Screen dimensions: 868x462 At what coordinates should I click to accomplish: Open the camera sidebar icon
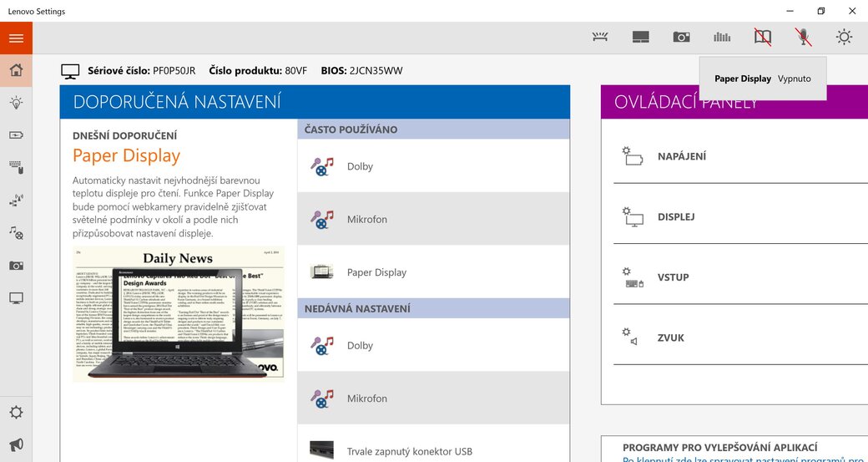coord(16,266)
